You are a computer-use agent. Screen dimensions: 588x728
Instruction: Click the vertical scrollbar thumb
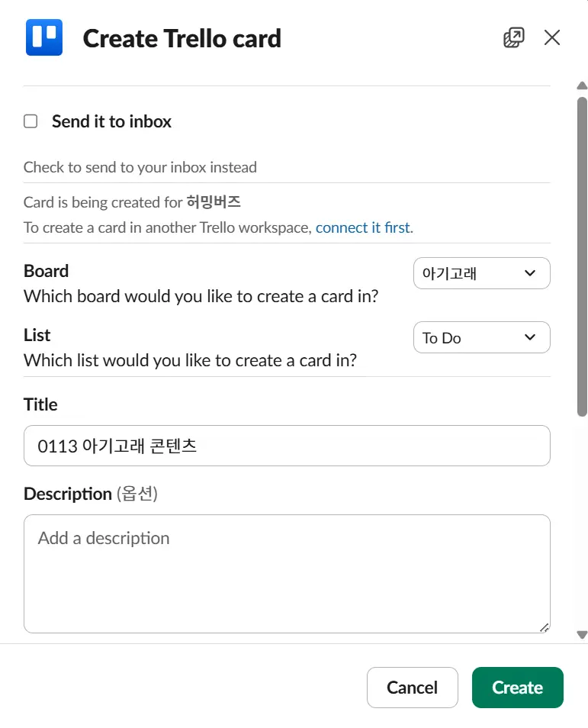582,256
